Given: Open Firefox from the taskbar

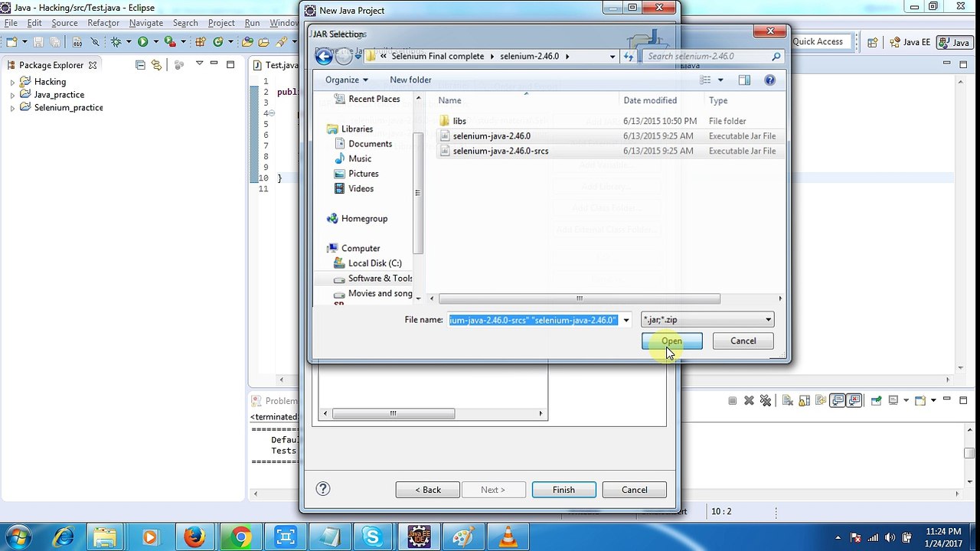Looking at the screenshot, I should coord(194,537).
